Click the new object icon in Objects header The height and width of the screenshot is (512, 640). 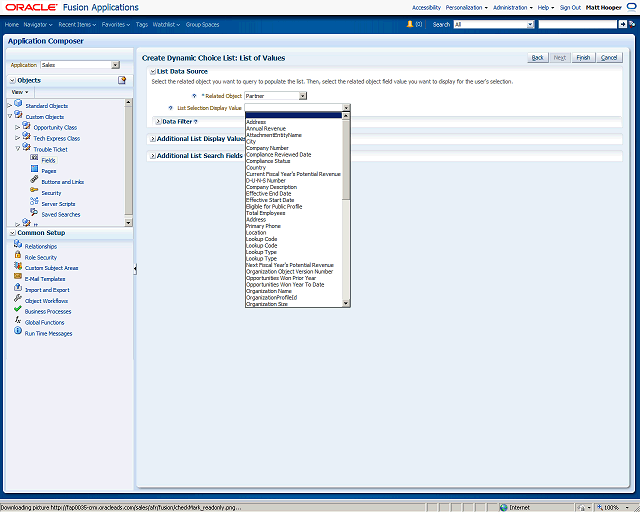(x=122, y=80)
